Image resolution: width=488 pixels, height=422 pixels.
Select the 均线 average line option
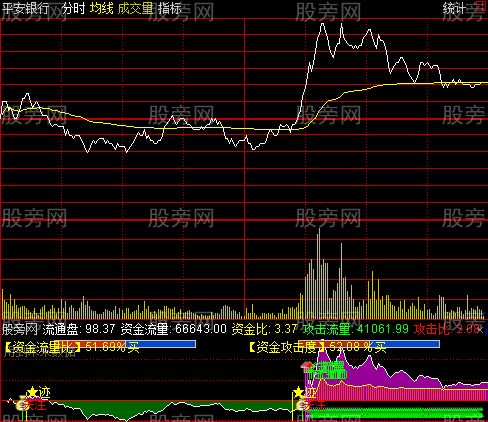pos(102,8)
